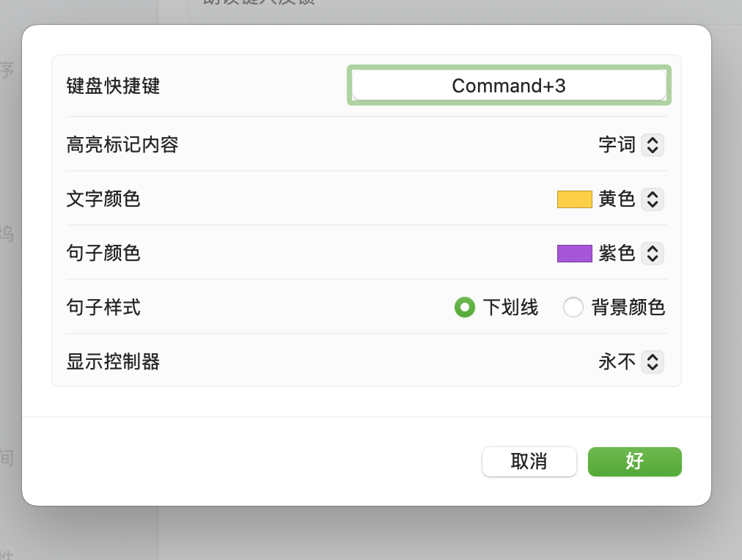Image resolution: width=742 pixels, height=560 pixels.
Task: Click the 键盘快捷键 row label
Action: [113, 86]
